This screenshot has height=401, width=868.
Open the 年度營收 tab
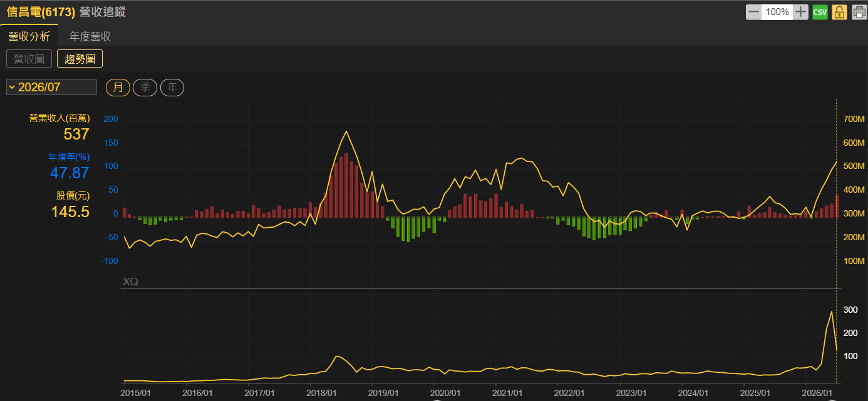(90, 36)
